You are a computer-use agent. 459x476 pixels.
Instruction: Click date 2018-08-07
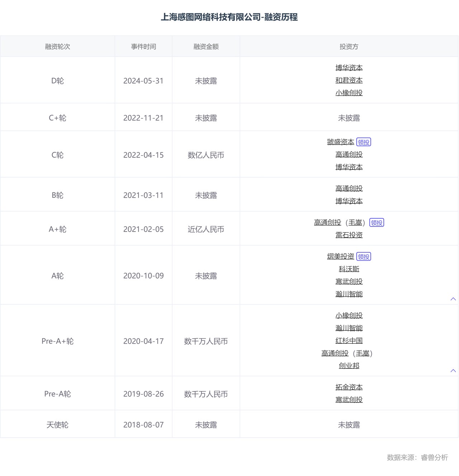[143, 425]
